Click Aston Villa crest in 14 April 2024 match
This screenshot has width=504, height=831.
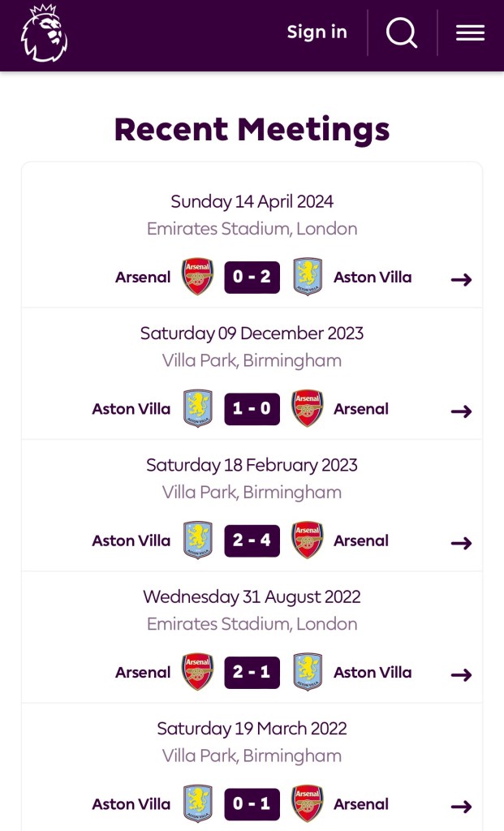(x=308, y=278)
